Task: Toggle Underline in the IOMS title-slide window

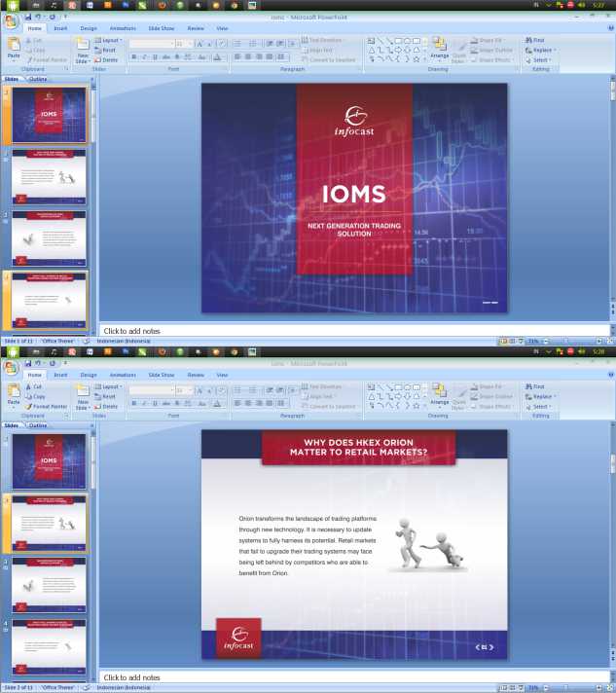Action: click(155, 57)
